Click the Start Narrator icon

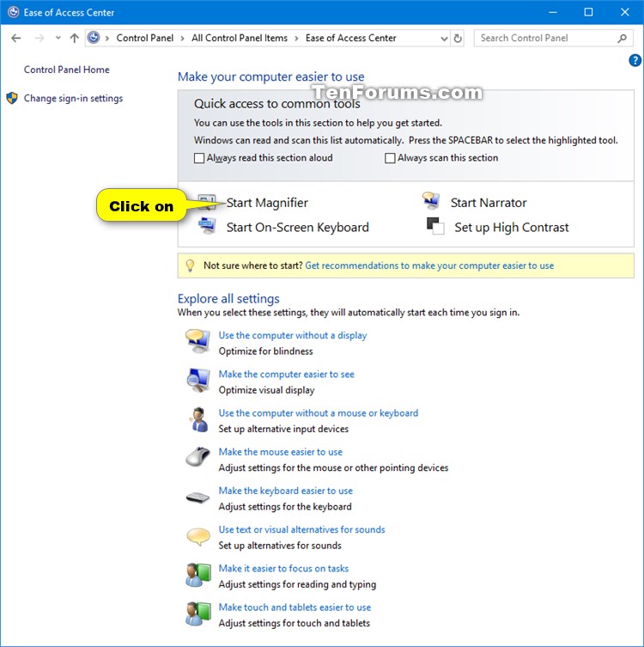click(431, 200)
